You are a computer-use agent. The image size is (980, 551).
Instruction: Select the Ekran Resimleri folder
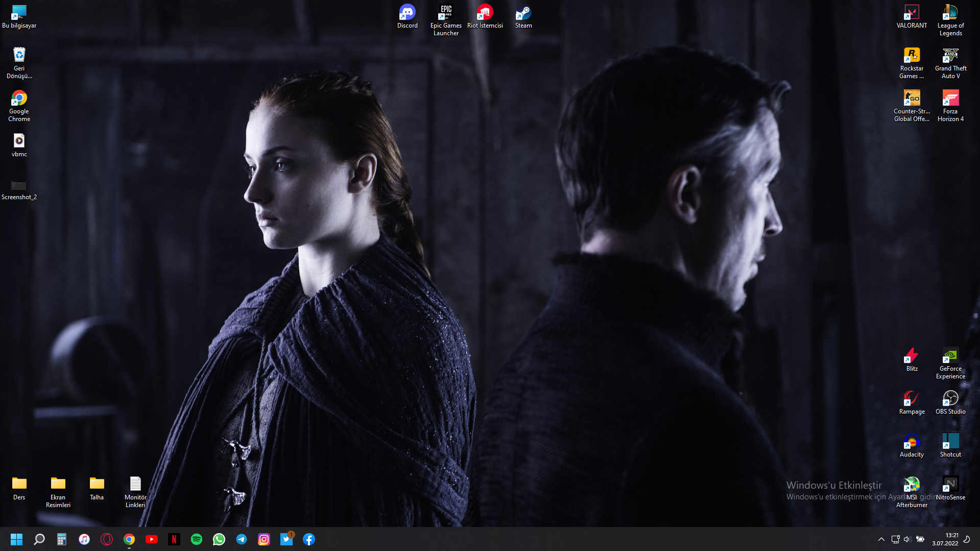[x=58, y=492]
